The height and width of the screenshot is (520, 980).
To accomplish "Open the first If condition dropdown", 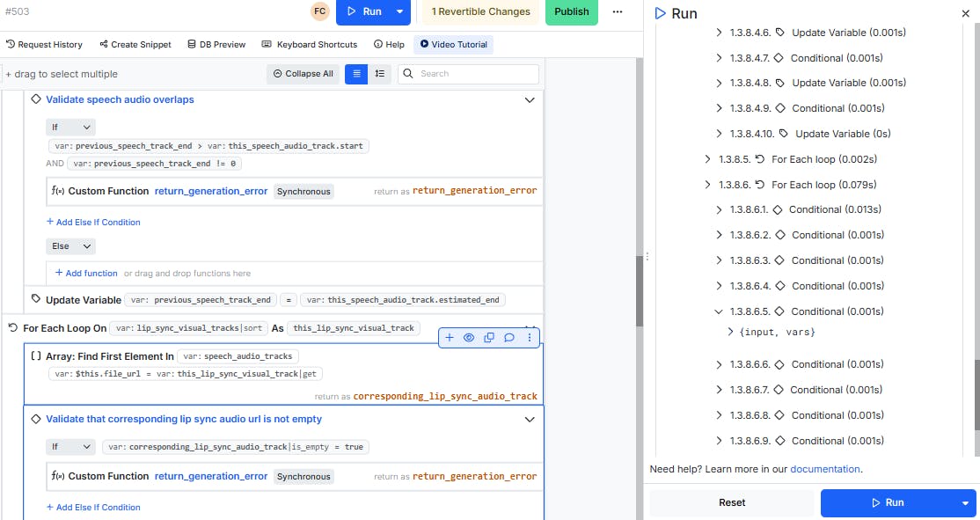I will point(70,127).
